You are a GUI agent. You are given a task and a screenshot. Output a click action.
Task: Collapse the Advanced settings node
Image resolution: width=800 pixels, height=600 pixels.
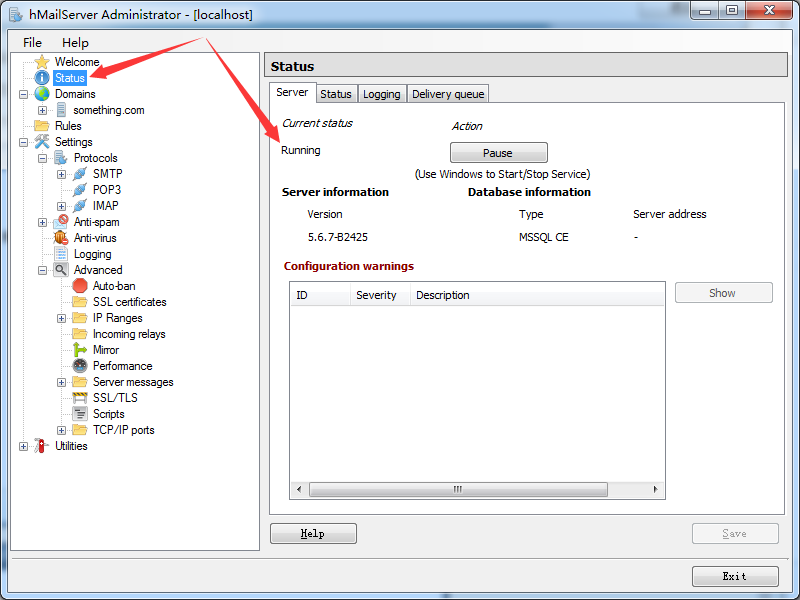[x=43, y=270]
